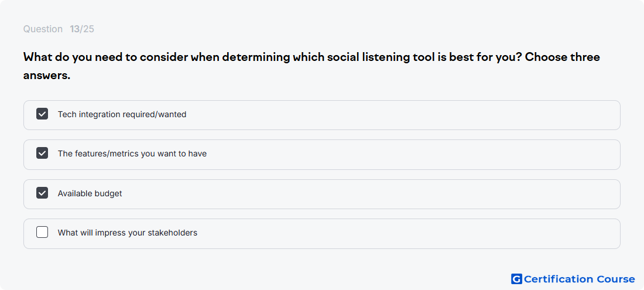
Task: Uncheck the Tech integration required/wanted checkbox
Action: tap(42, 114)
